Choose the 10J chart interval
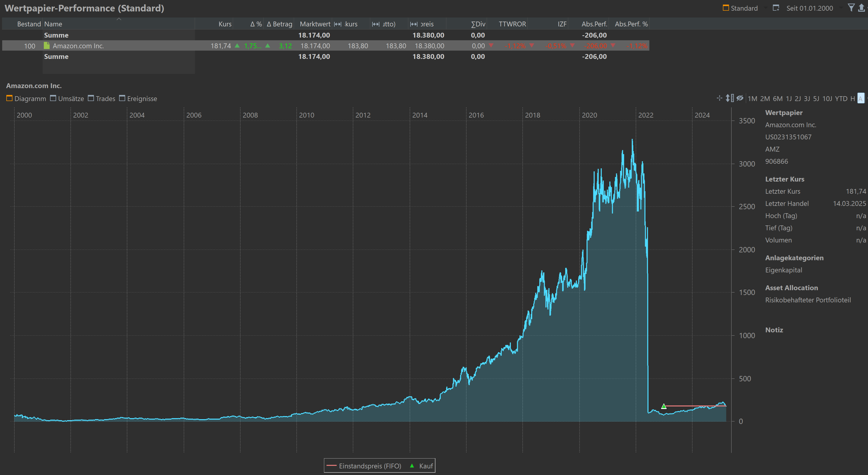Viewport: 868px width, 475px height. 827,98
